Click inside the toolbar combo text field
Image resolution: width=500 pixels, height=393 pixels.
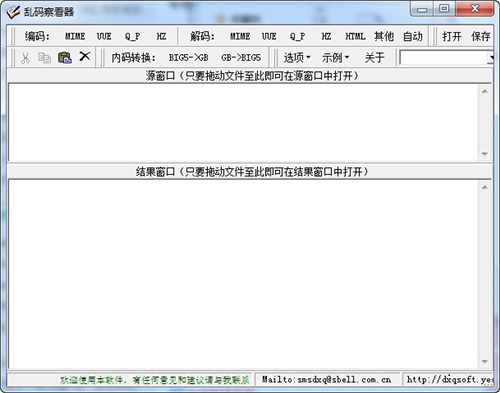coord(443,58)
